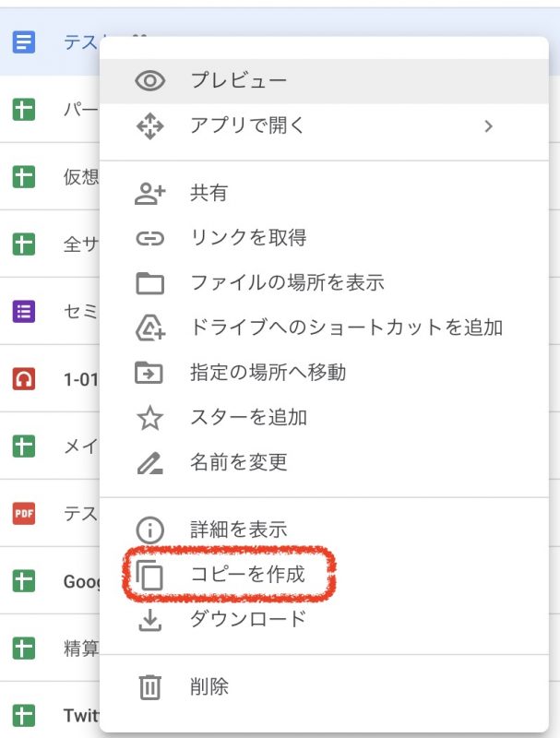
Task: Select the purple Google Forms file icon
Action: click(24, 311)
